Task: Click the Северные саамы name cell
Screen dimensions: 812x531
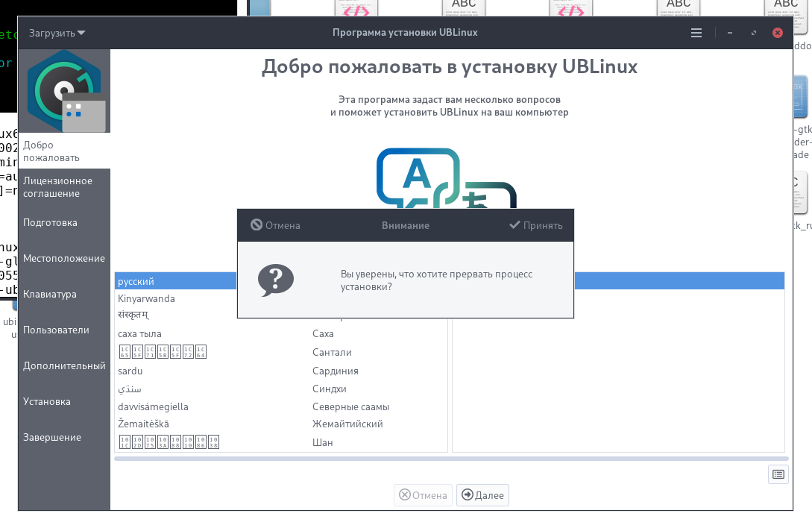Action: pyautogui.click(x=350, y=406)
